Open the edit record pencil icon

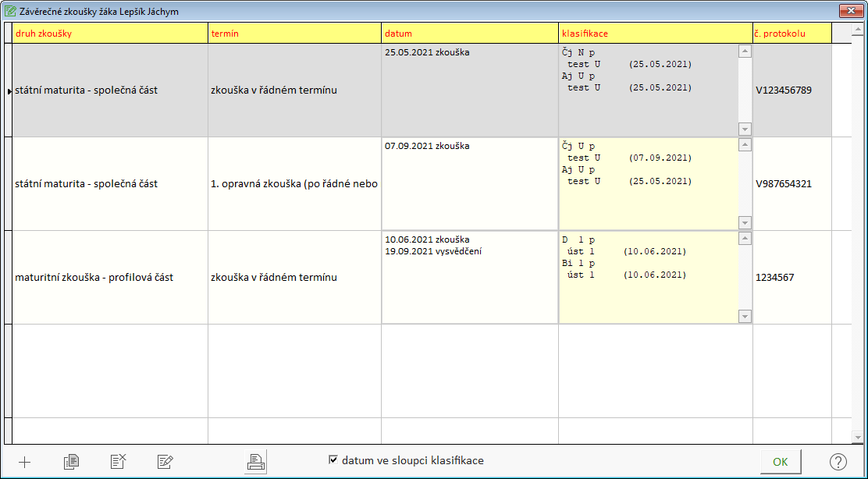point(165,461)
